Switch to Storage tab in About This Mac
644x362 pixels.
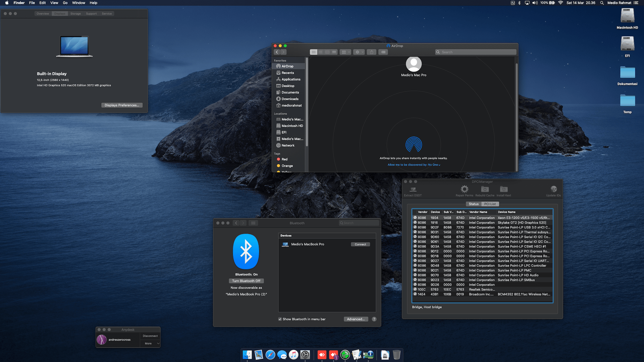point(75,14)
